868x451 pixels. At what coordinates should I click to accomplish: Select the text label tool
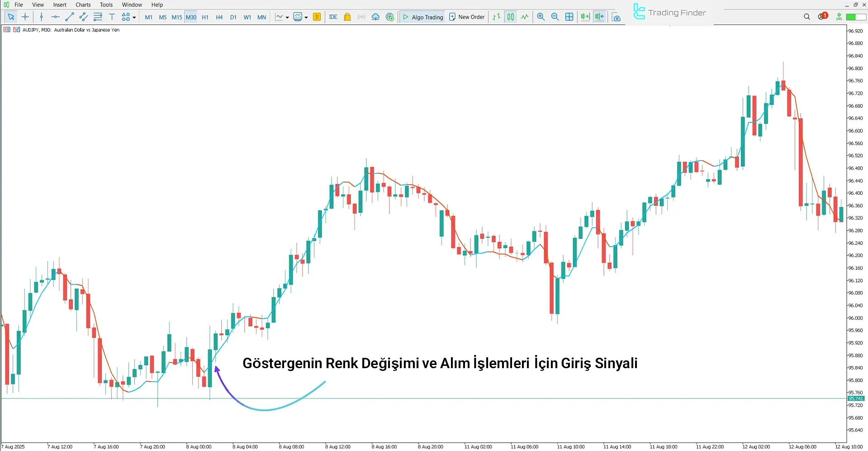112,17
